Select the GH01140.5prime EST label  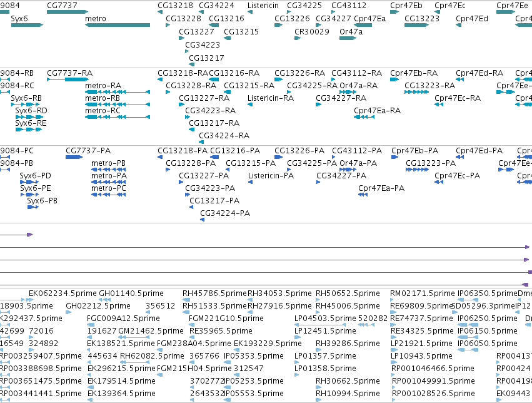(x=131, y=293)
